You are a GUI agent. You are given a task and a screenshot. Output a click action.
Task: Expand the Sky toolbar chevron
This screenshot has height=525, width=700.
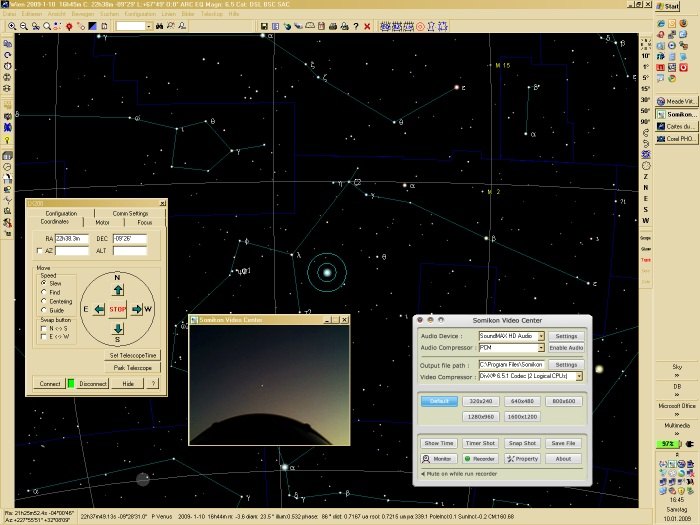[677, 375]
